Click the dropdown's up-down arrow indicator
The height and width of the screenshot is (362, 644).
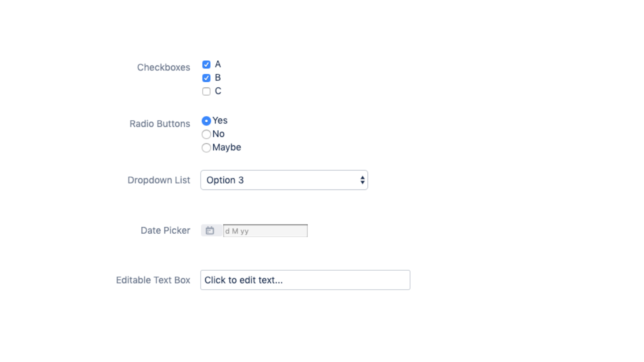click(362, 180)
